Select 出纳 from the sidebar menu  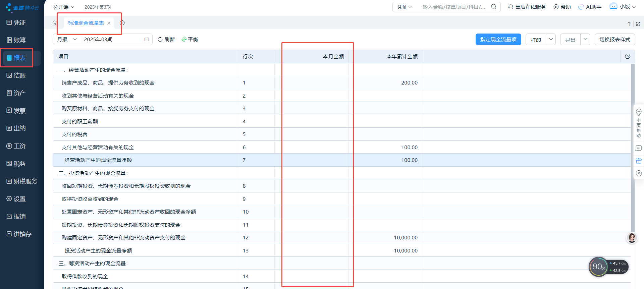(x=17, y=128)
